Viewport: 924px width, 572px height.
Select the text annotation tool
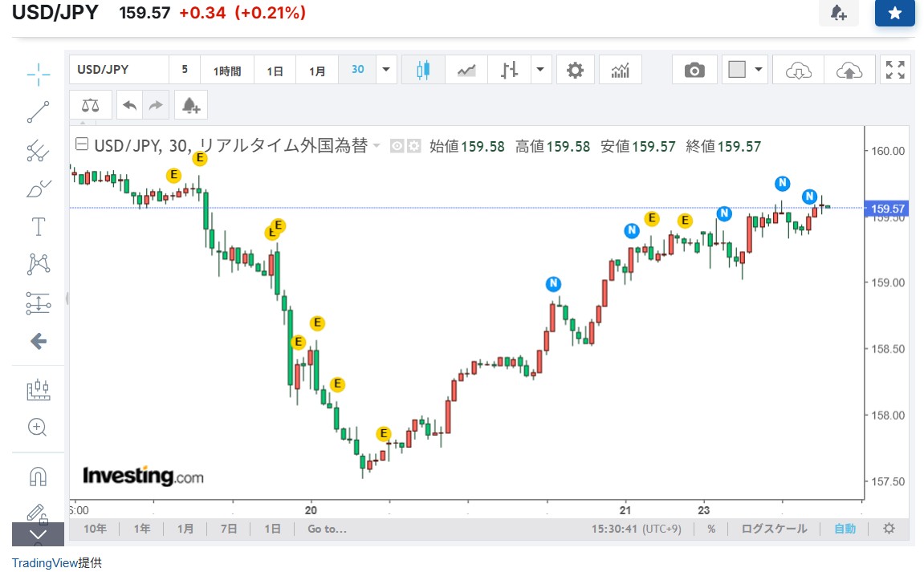[38, 227]
